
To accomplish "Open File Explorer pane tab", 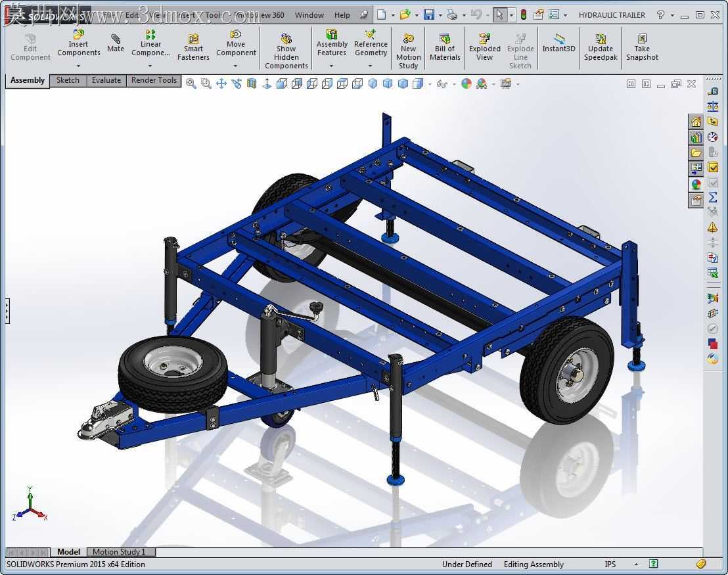I will click(696, 153).
